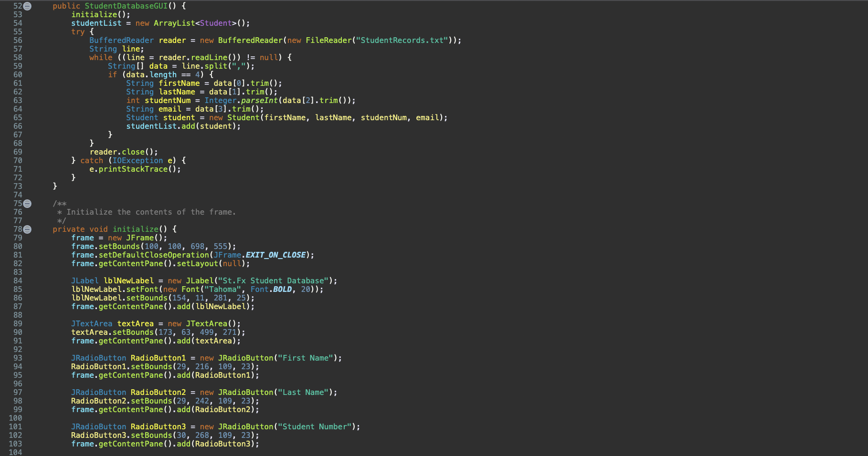The width and height of the screenshot is (868, 456).
Task: Click the Font.BOLD constant on line 85
Action: (283, 289)
